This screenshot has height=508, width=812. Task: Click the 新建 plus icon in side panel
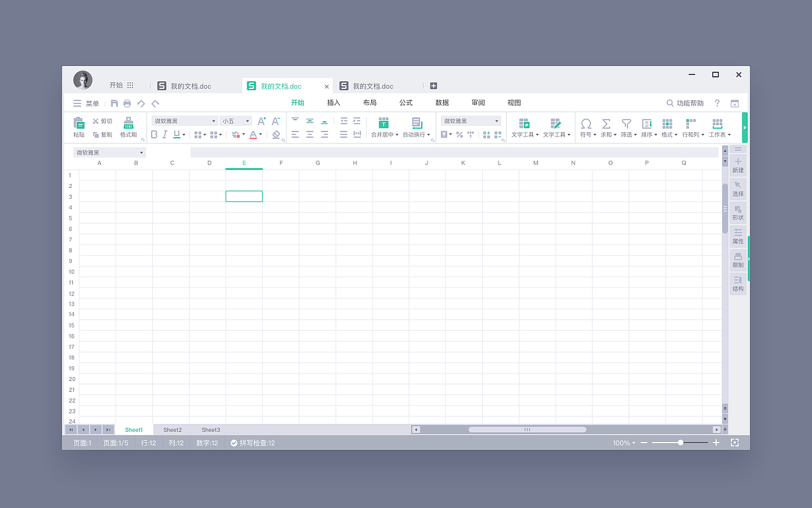pos(738,162)
